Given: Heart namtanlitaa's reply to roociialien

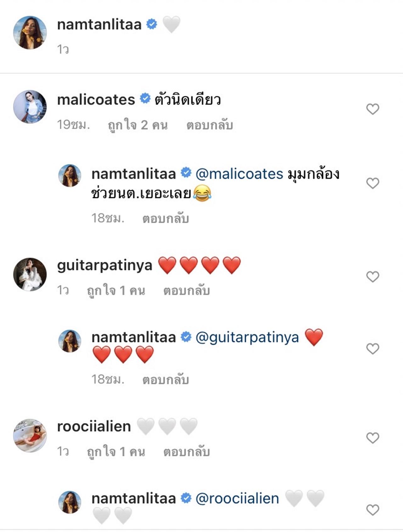Looking at the screenshot, I should pyautogui.click(x=372, y=510).
